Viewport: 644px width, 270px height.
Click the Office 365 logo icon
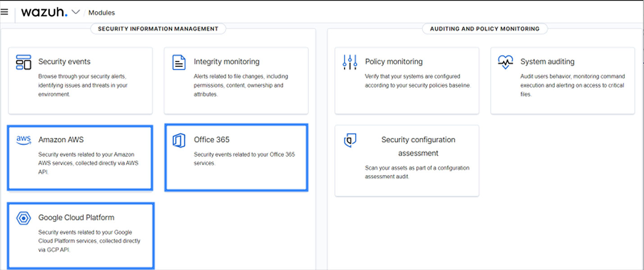179,140
